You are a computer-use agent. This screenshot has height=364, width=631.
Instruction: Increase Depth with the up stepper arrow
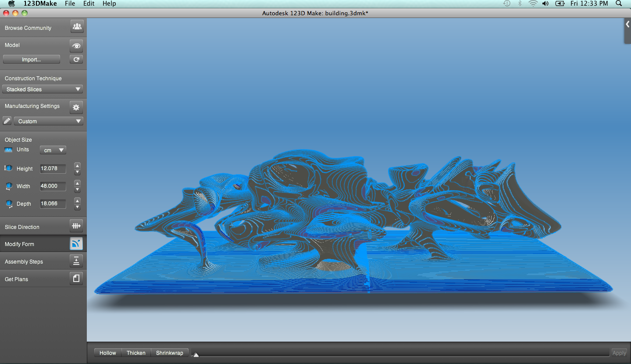pos(77,201)
